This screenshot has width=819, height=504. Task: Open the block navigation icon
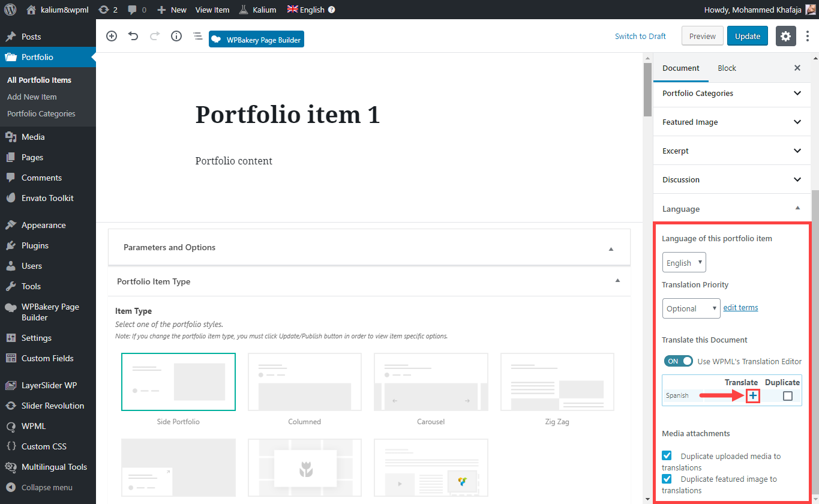197,36
